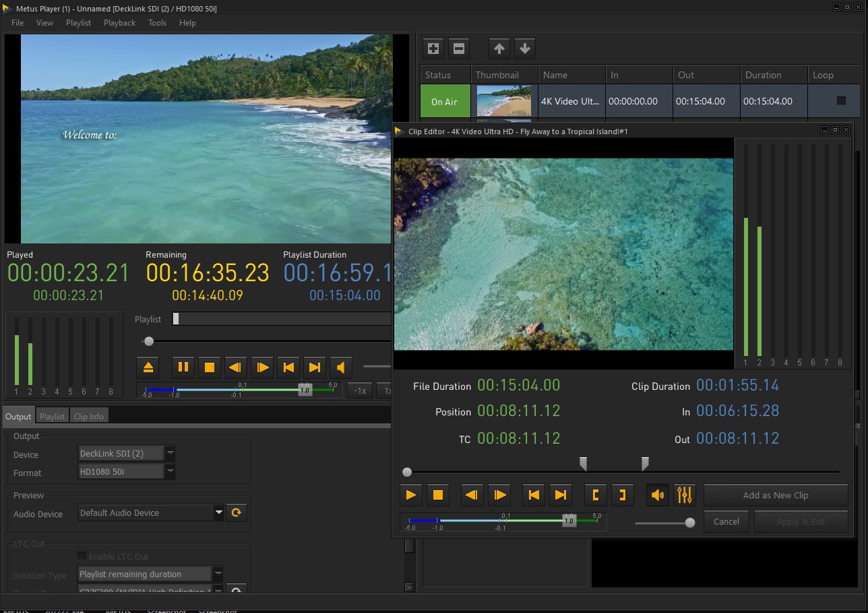Screen dimensions: 868x613
Task: Click the On Air status cell
Action: [x=444, y=101]
